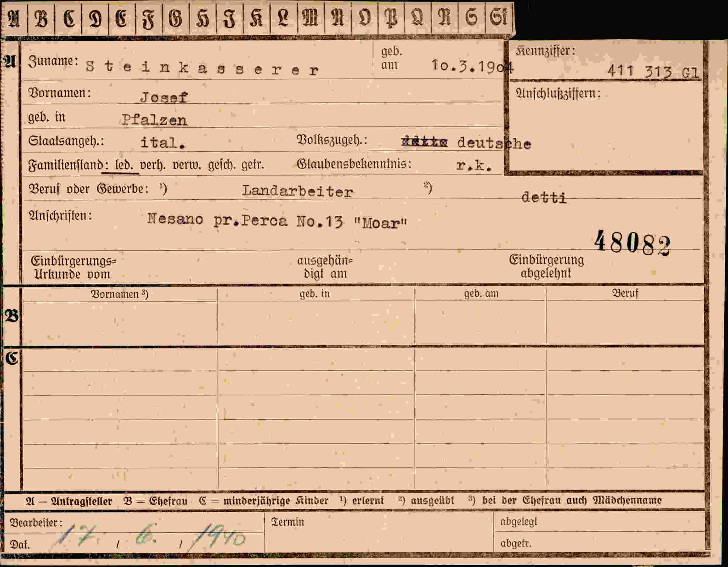Select the Fraktur letter P index tab
The width and height of the screenshot is (728, 567).
point(391,18)
